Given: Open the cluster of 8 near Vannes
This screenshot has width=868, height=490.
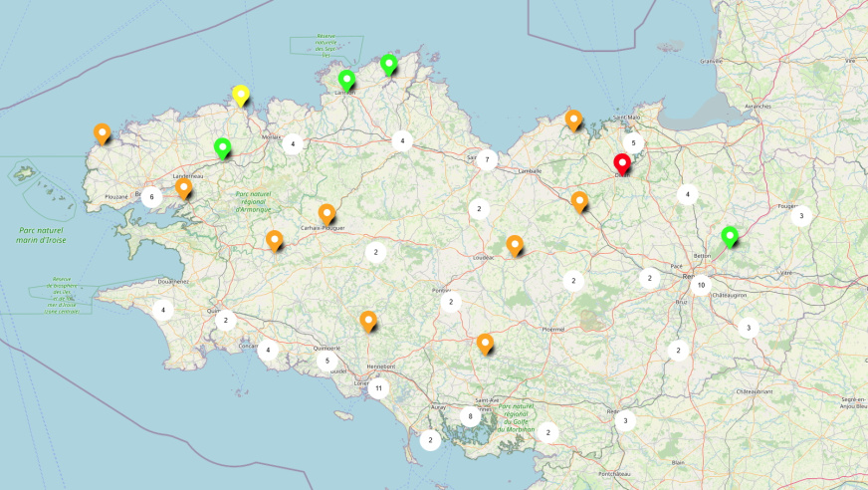Looking at the screenshot, I should point(470,416).
